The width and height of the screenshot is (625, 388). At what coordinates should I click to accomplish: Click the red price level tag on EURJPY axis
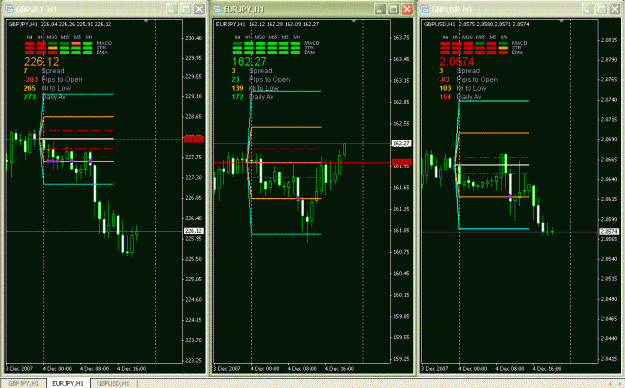(x=402, y=162)
